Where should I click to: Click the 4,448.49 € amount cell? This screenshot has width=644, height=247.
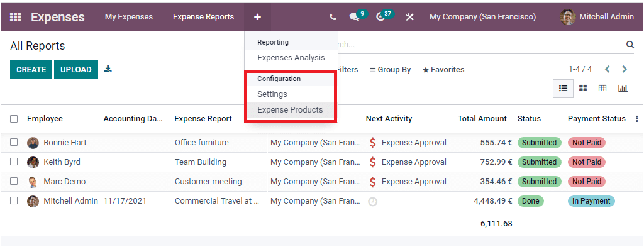[x=493, y=201]
